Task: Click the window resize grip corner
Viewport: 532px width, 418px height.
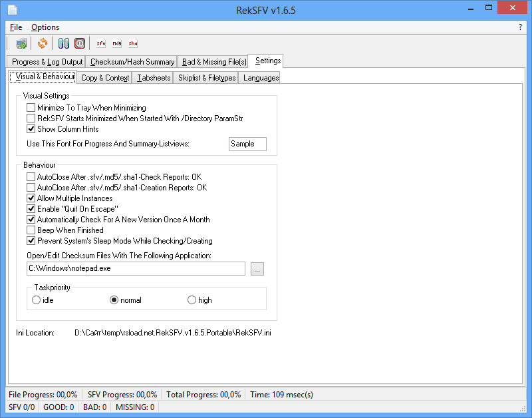Action: (523, 409)
